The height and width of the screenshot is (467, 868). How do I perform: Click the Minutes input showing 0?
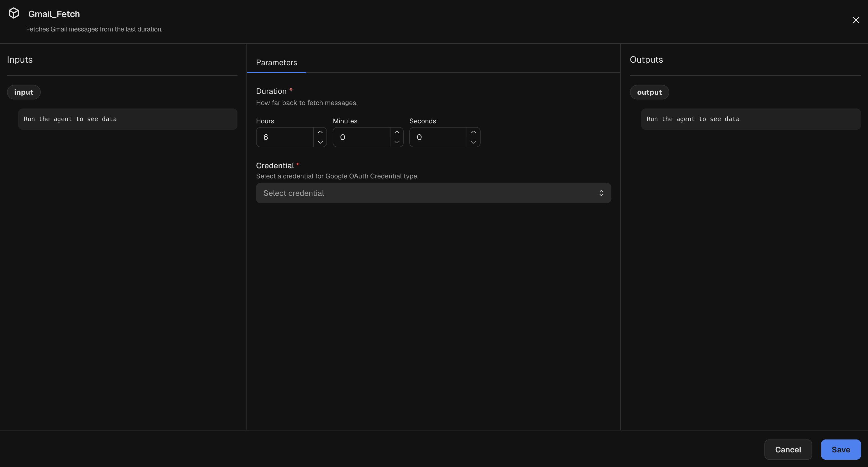361,137
